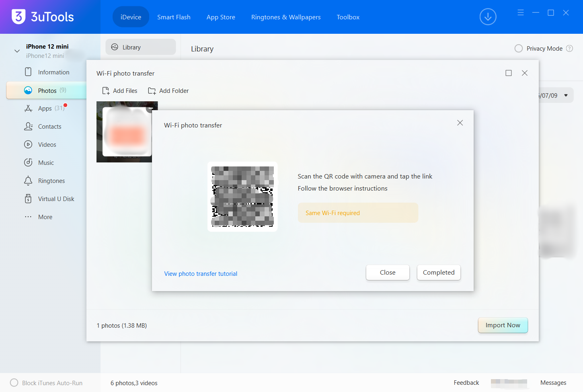The height and width of the screenshot is (392, 583).
Task: Open Ringtones & Wallpapers tab
Action: pos(286,17)
